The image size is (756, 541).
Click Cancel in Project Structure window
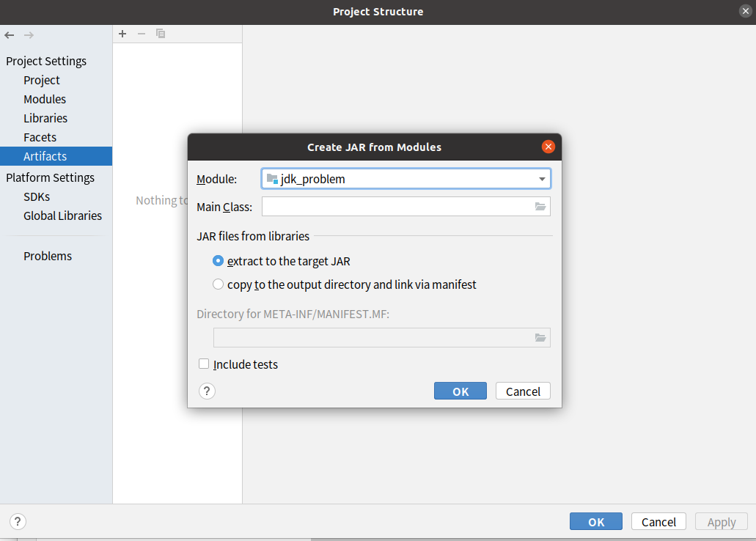[x=658, y=522]
